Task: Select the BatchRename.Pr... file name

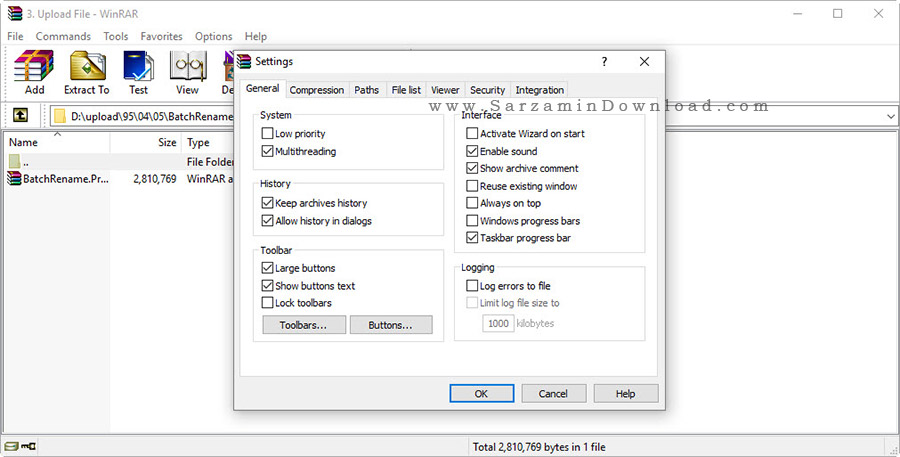Action: click(65, 179)
